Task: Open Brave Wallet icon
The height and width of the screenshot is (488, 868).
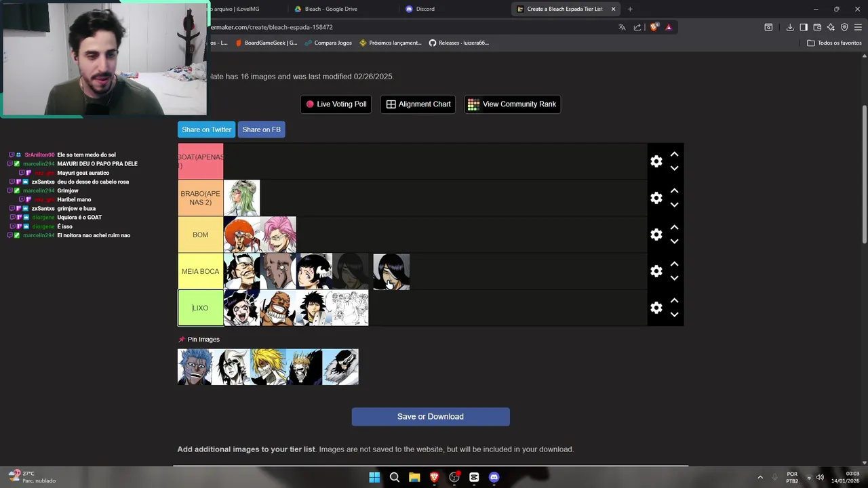Action: (817, 27)
